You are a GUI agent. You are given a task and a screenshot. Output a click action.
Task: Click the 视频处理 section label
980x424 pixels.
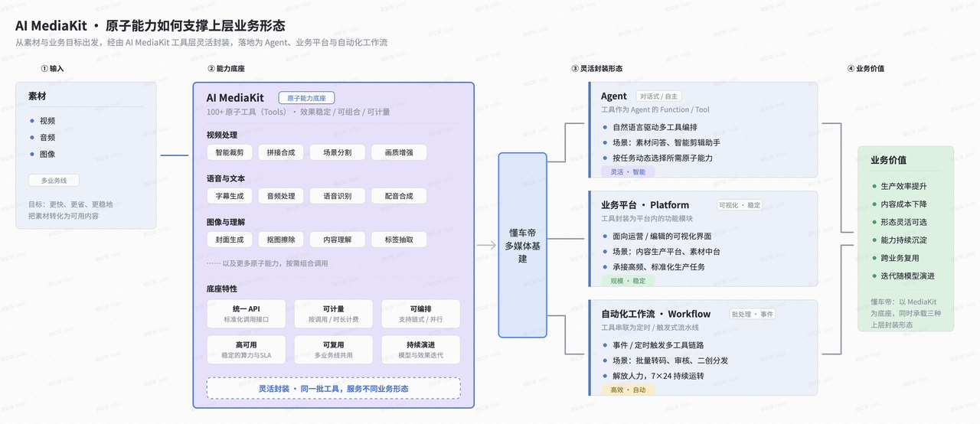pyautogui.click(x=221, y=135)
